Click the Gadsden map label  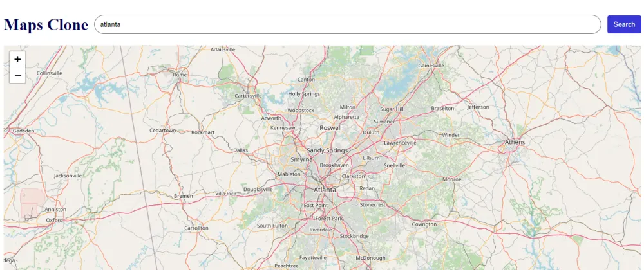[x=23, y=130]
